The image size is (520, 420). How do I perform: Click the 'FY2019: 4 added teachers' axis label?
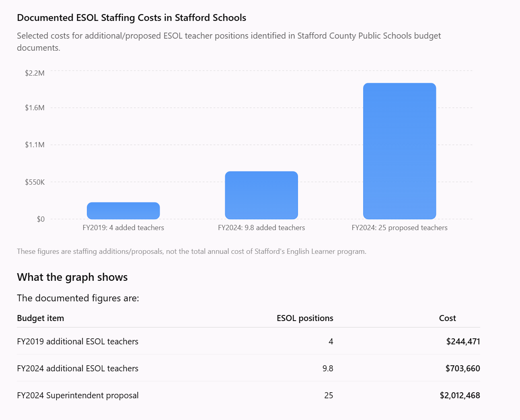(123, 228)
